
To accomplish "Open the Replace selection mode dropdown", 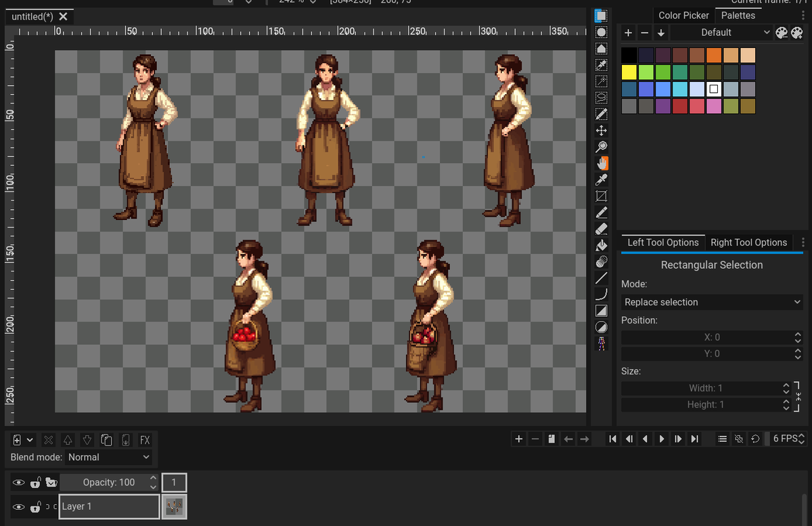I will pyautogui.click(x=712, y=302).
